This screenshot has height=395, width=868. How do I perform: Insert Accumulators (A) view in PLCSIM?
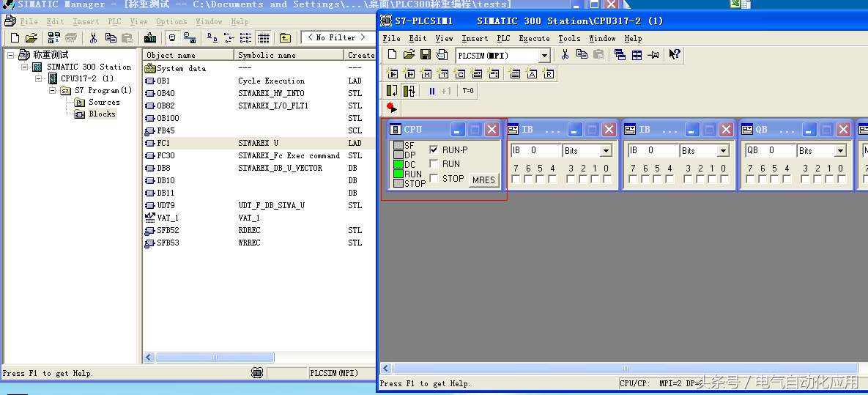[532, 73]
